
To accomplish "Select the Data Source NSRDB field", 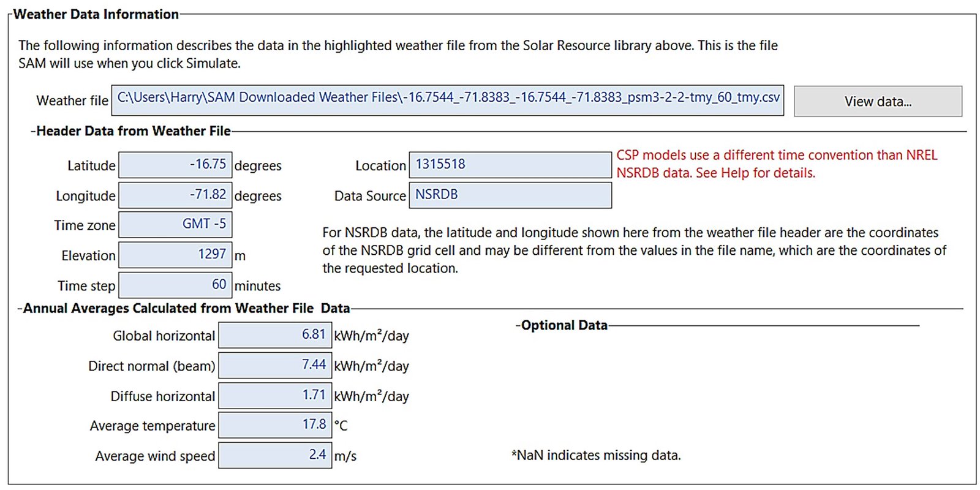I will pyautogui.click(x=510, y=195).
